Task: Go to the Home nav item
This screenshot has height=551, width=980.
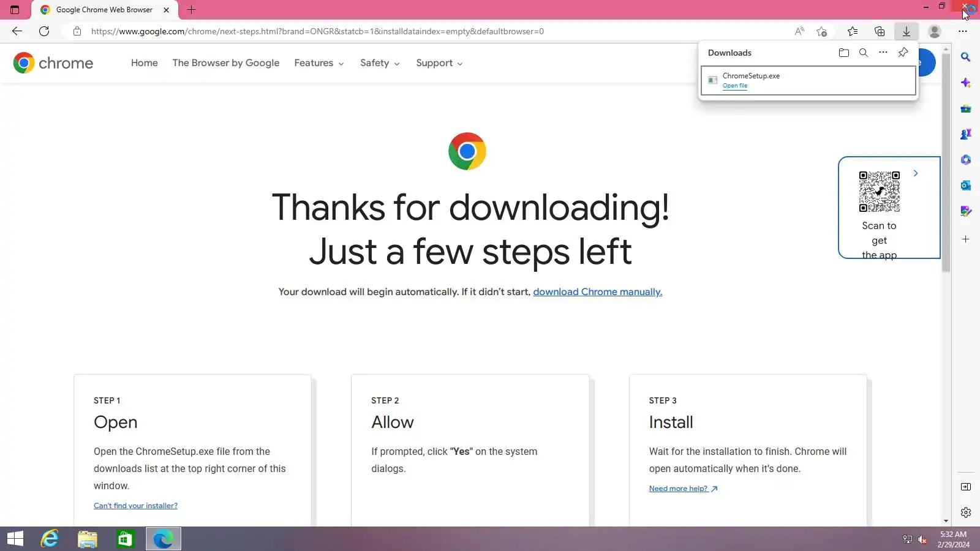Action: click(x=145, y=63)
